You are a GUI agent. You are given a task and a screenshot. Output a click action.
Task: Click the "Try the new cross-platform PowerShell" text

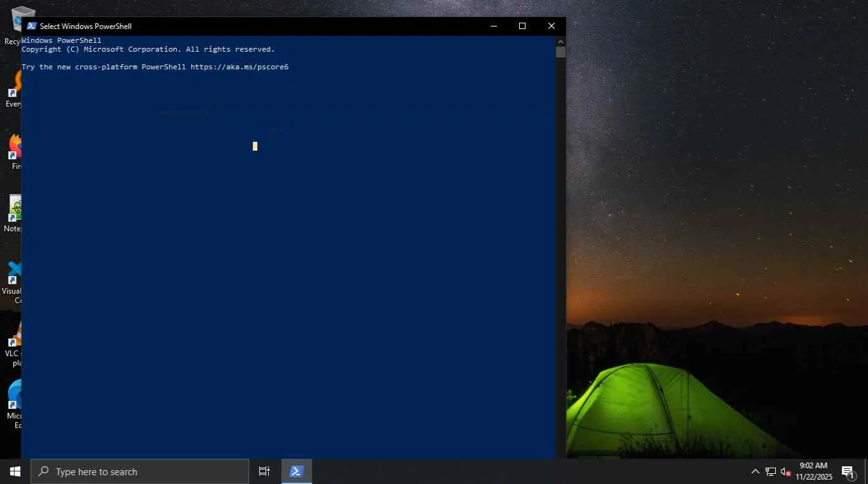tap(103, 67)
